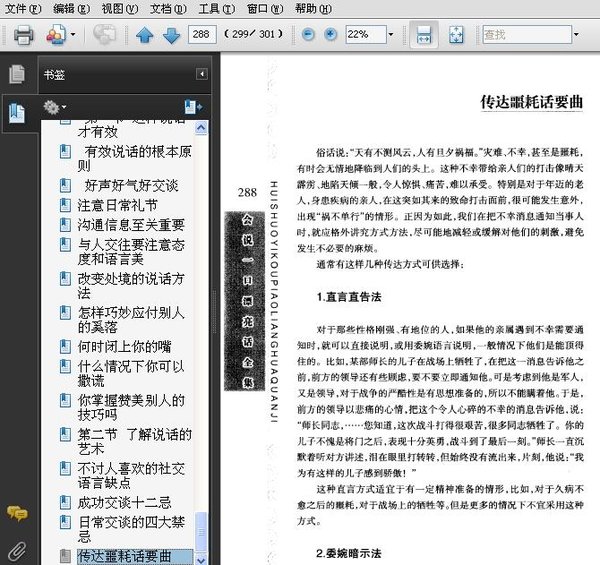Go to next page with down arrow
The image size is (600, 565).
pyautogui.click(x=171, y=35)
